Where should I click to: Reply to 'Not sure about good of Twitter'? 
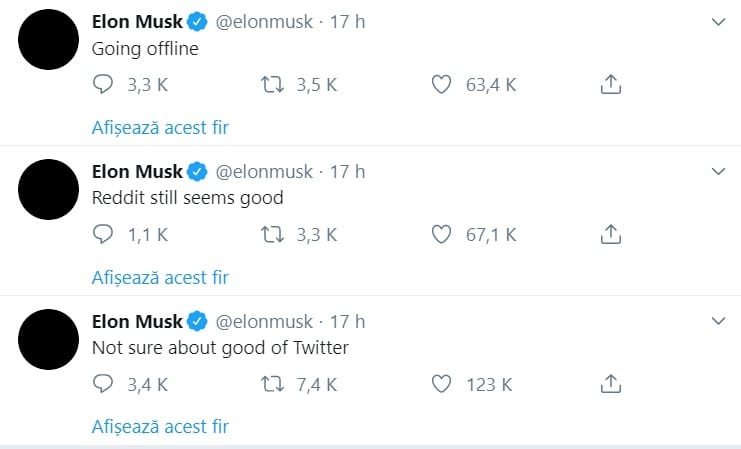(x=103, y=384)
